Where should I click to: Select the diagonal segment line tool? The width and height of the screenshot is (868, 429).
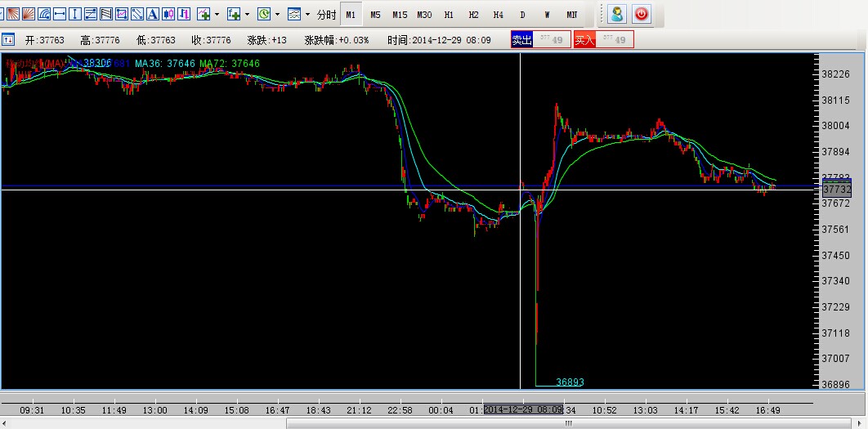(137, 14)
